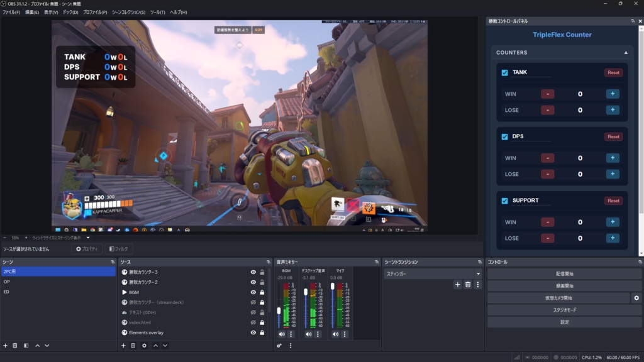Screen dimensions: 644x362
Task: Uncheck the TANK counter checkbox
Action: point(505,73)
